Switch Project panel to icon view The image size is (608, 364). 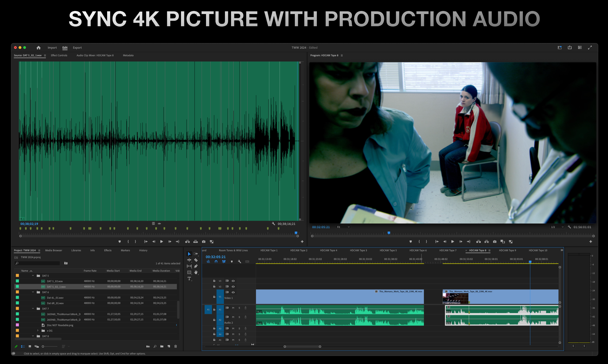coord(30,346)
